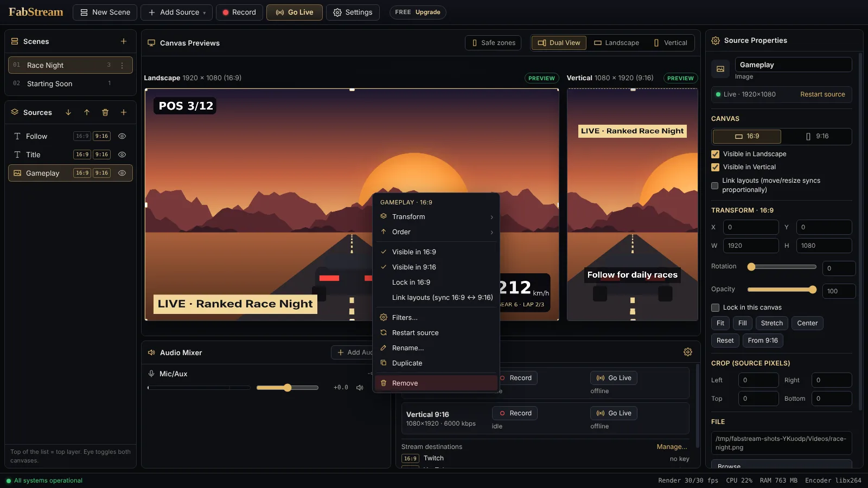Click the FREE Upgrade button
The height and width of the screenshot is (488, 868).
418,12
